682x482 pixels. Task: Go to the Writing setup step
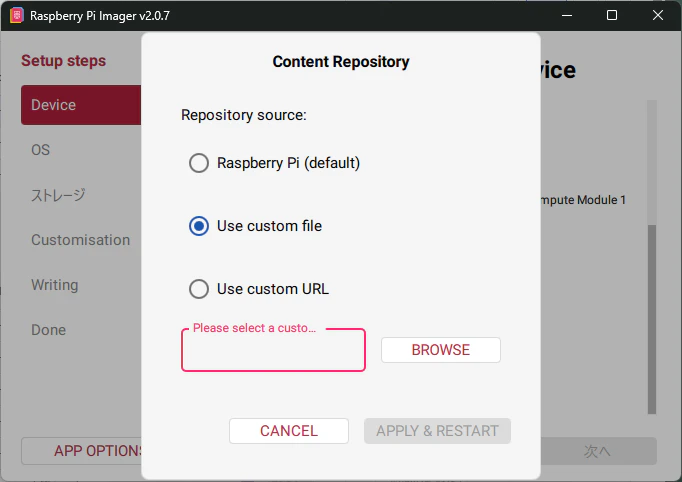[x=55, y=285]
